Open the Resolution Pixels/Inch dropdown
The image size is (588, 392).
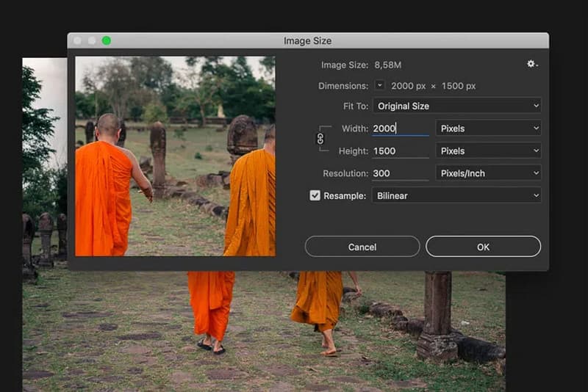(488, 173)
